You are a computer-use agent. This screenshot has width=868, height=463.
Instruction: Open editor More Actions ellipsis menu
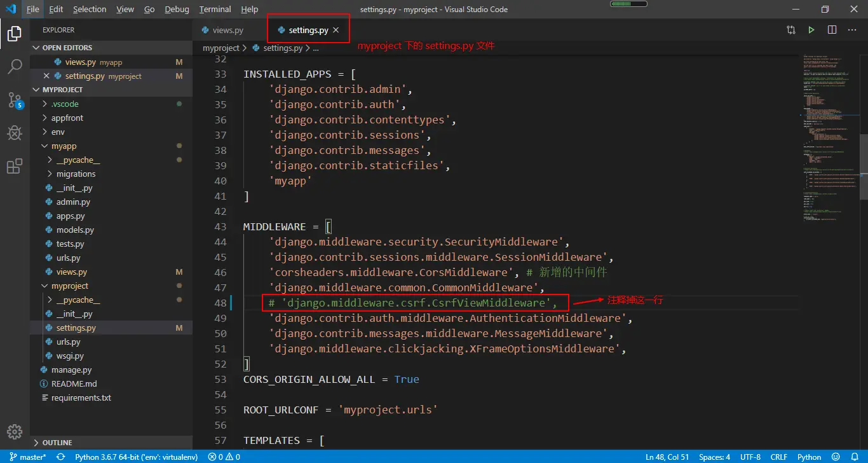point(852,30)
